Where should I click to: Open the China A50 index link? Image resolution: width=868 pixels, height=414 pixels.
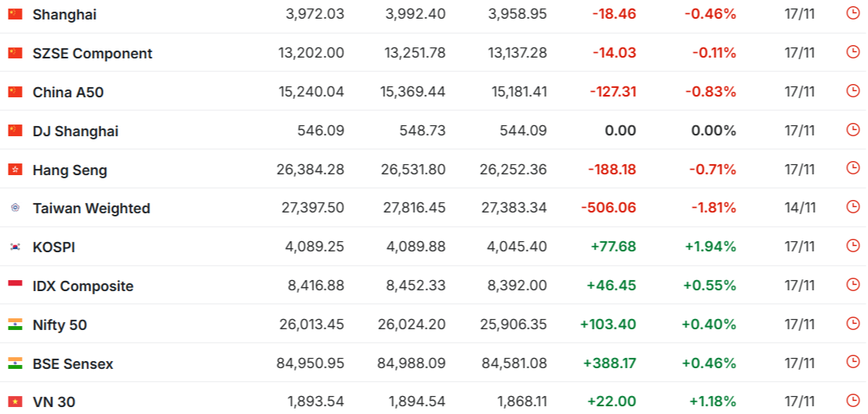pos(68,93)
